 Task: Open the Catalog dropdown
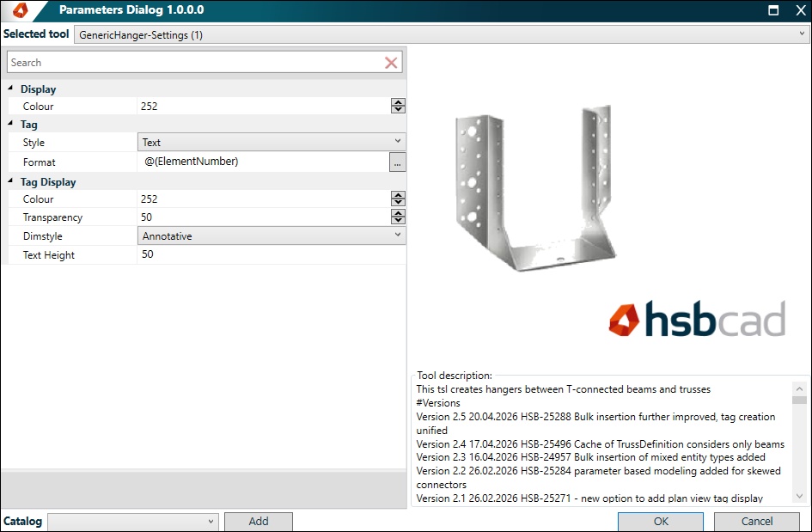(132, 521)
